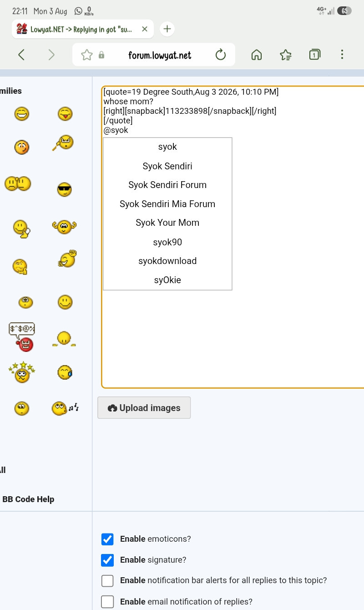Select 'Syok Your Mom' from mention suggestions

[x=167, y=223]
